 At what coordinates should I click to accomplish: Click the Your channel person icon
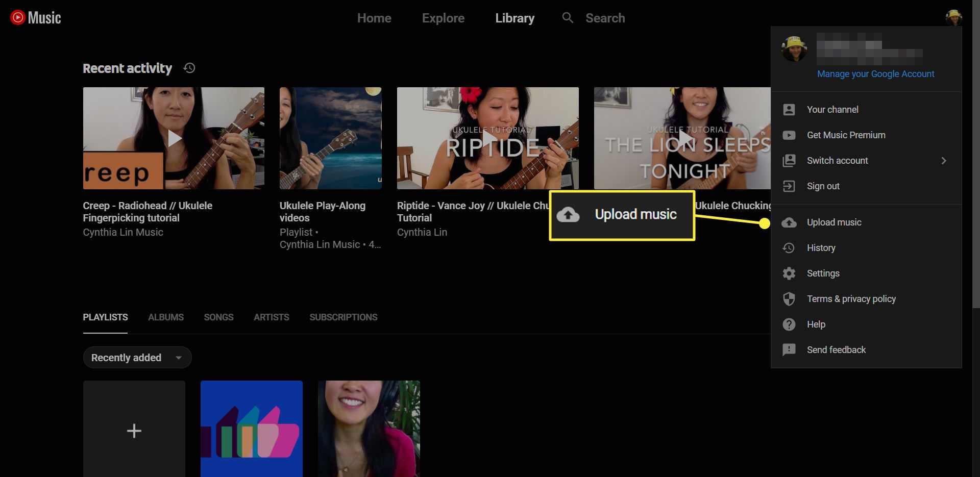click(x=789, y=110)
